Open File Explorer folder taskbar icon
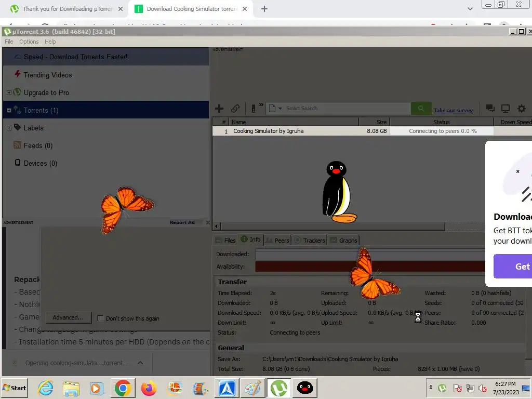 71,388
